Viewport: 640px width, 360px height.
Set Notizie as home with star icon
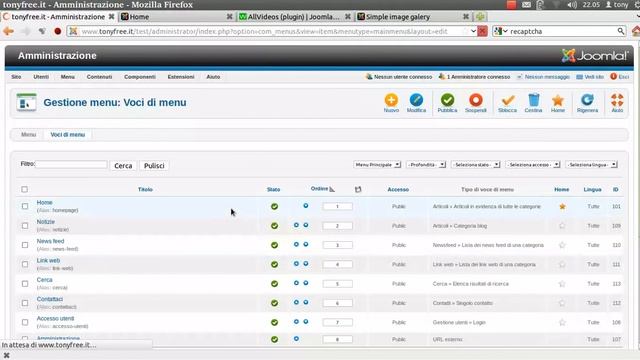pos(562,226)
